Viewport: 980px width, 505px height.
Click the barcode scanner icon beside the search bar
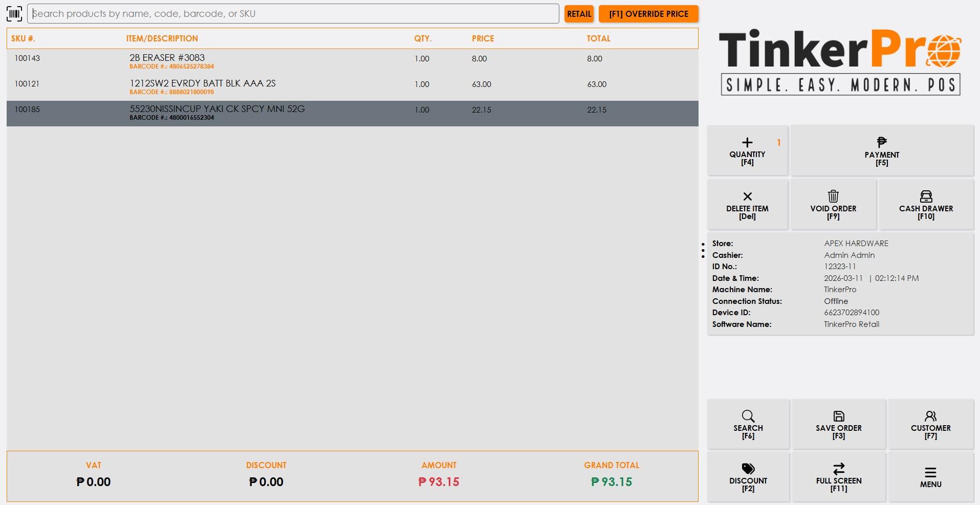tap(14, 14)
